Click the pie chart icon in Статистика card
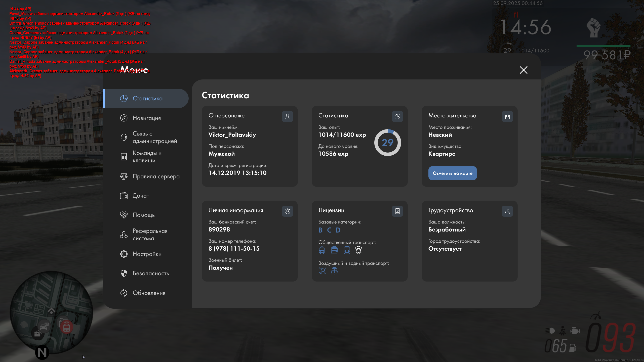644x362 pixels. coord(397,116)
